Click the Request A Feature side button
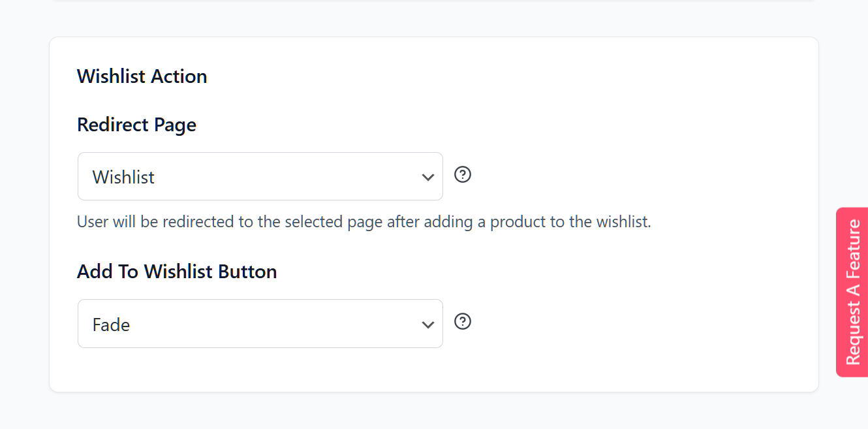Screen dimensions: 868x429 tap(852, 292)
